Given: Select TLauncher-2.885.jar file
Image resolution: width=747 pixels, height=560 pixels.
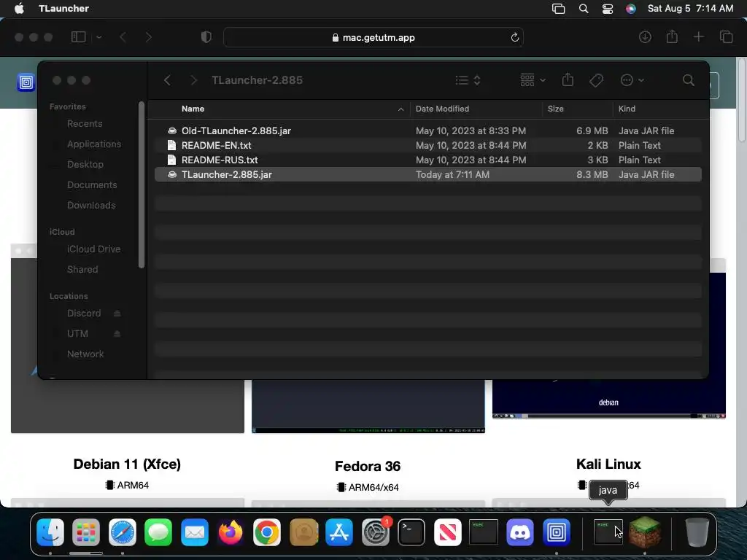Looking at the screenshot, I should tap(427, 175).
